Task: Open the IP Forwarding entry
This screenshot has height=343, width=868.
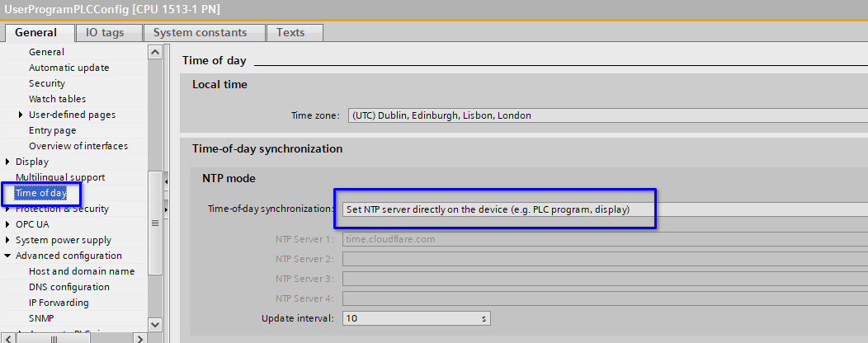Action: point(59,303)
